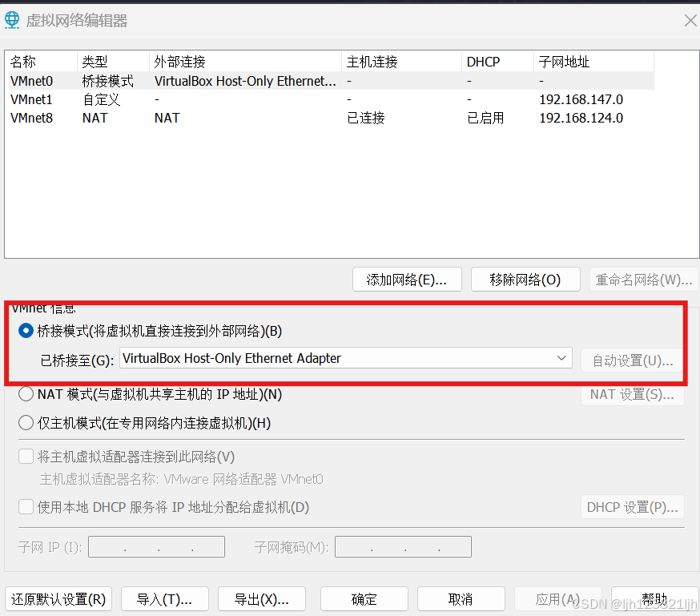
Task: Click the 重命名网络(W)... button
Action: (x=644, y=280)
